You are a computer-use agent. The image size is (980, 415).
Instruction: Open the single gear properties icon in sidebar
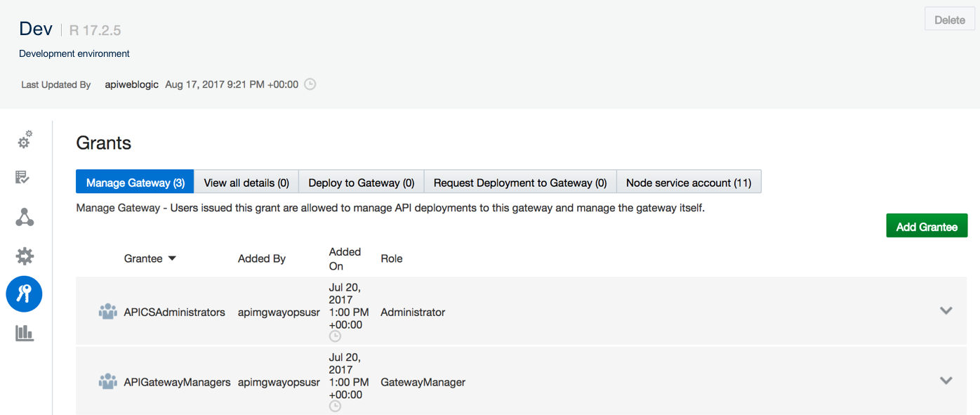(x=25, y=256)
